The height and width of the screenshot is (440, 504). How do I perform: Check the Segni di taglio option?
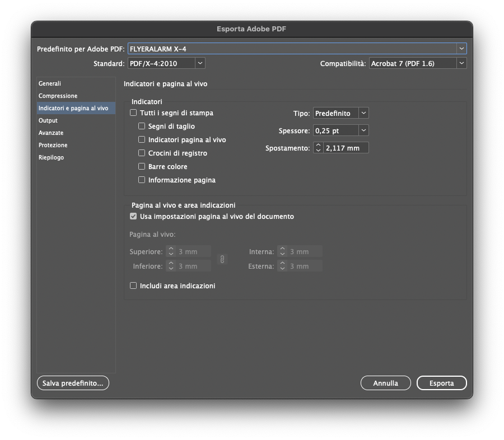click(142, 127)
